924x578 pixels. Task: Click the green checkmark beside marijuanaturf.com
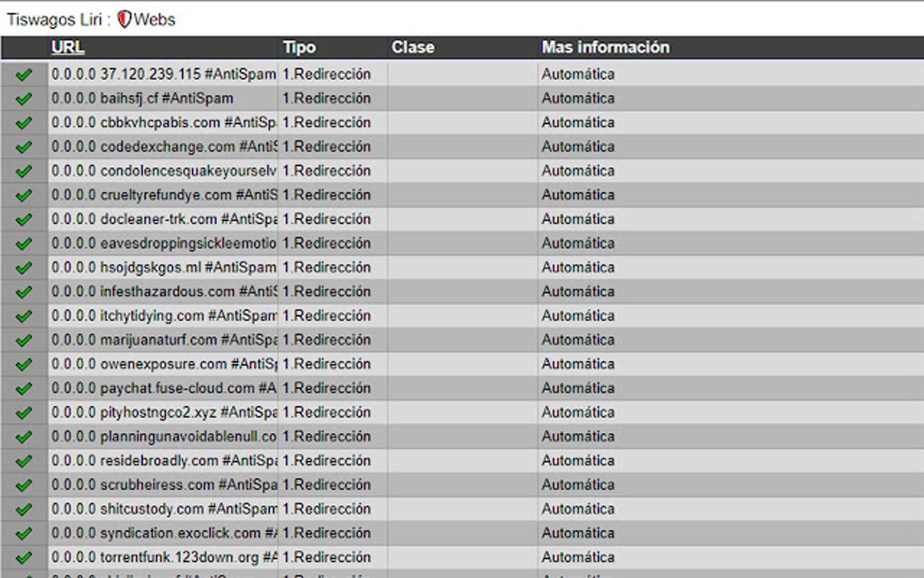24,340
